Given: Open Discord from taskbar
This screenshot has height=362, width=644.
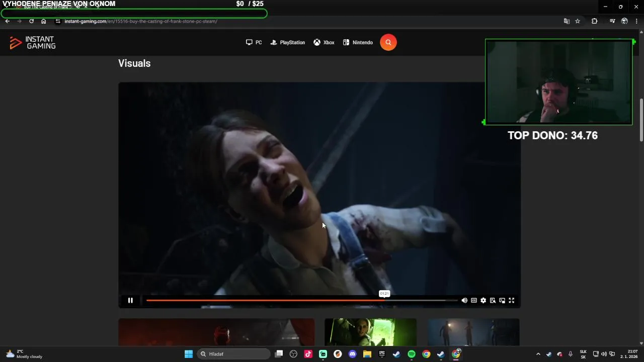Looking at the screenshot, I should 352,354.
